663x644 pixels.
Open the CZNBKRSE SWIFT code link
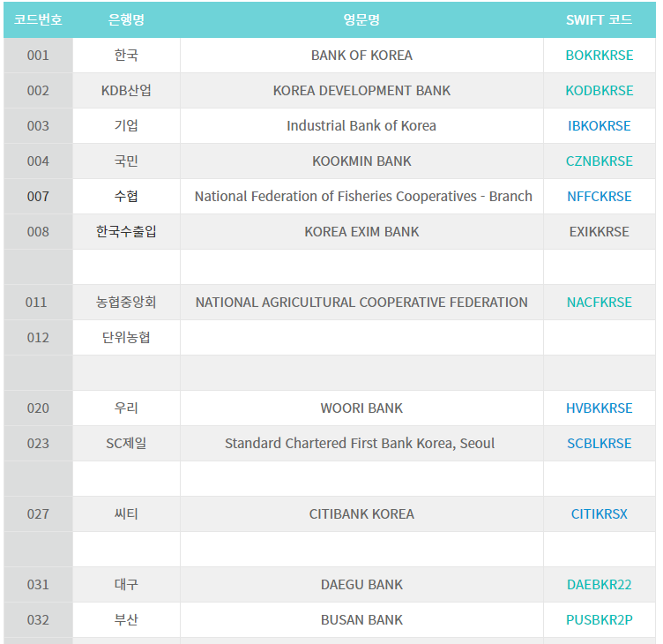(600, 161)
